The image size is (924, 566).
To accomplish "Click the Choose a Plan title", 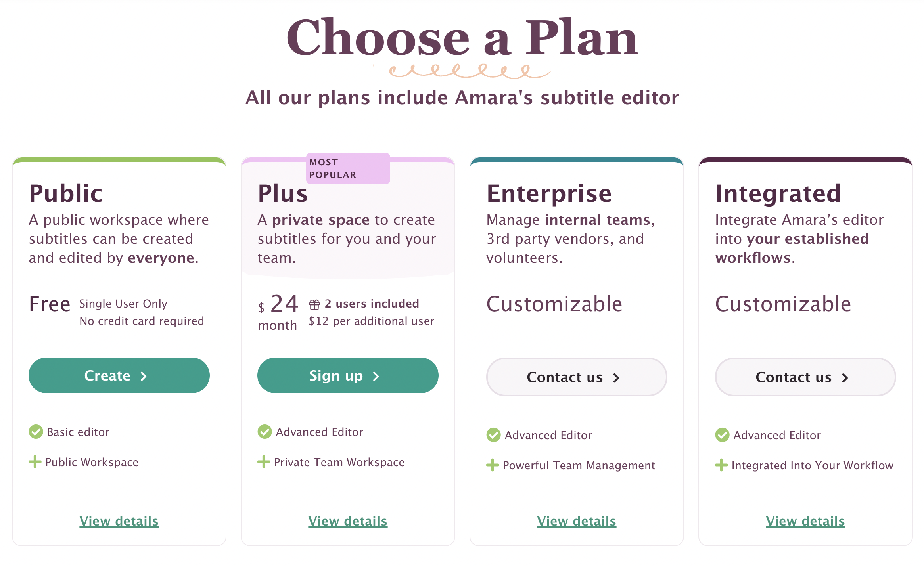I will coord(462,38).
